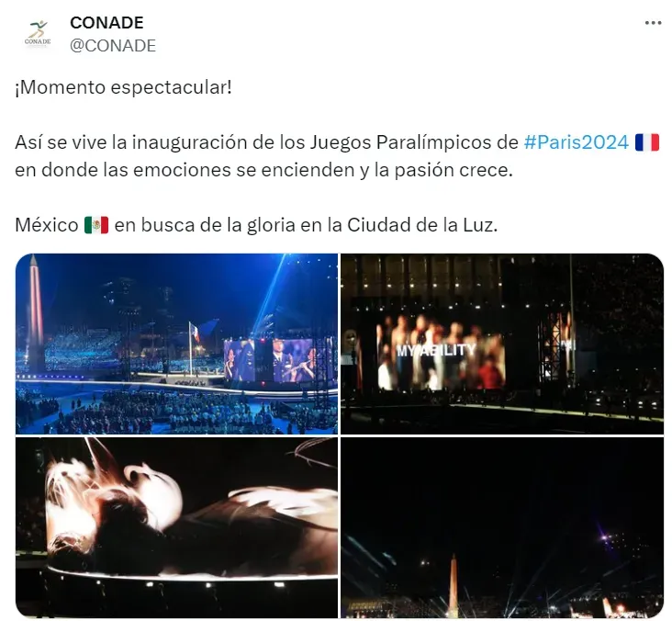Click the French flag on the flagpole
Screen dimensions: 672x621
pyautogui.click(x=195, y=332)
